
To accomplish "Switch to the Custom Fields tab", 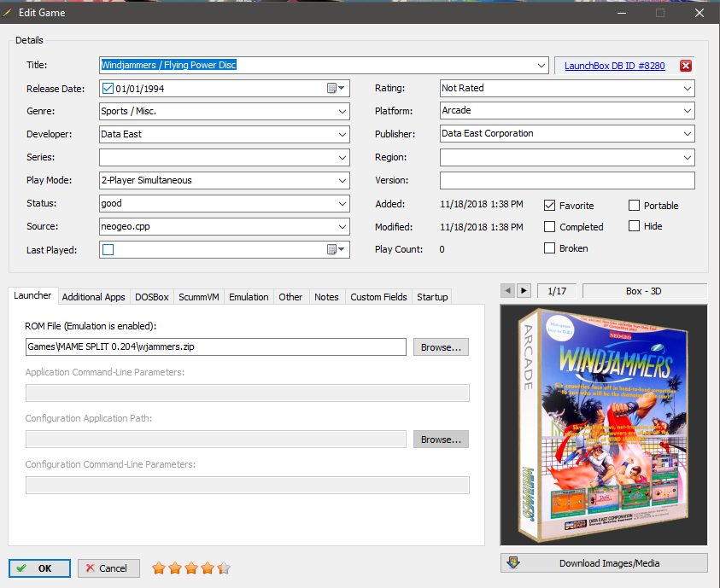I will pyautogui.click(x=379, y=297).
